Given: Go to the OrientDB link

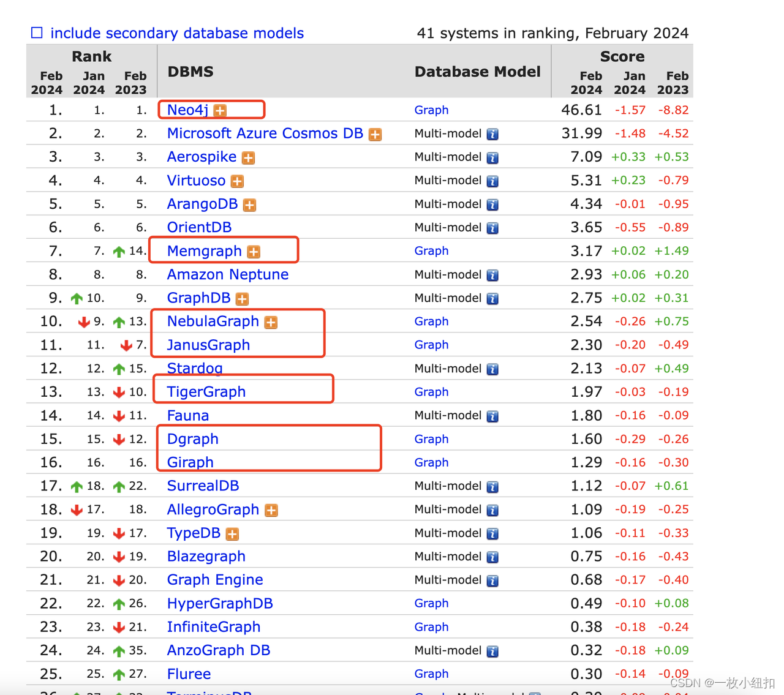Looking at the screenshot, I should coord(199,227).
